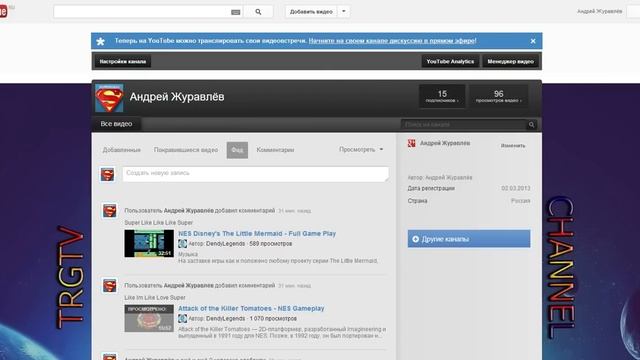The height and width of the screenshot is (360, 640).
Task: Click avatar next to Little Mermaid comment entry
Action: [109, 211]
